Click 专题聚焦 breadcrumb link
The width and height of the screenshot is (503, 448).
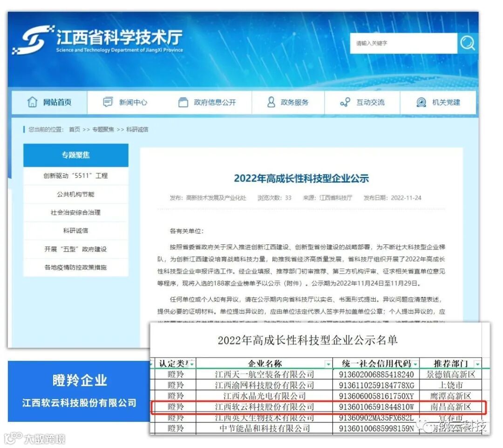click(x=103, y=129)
